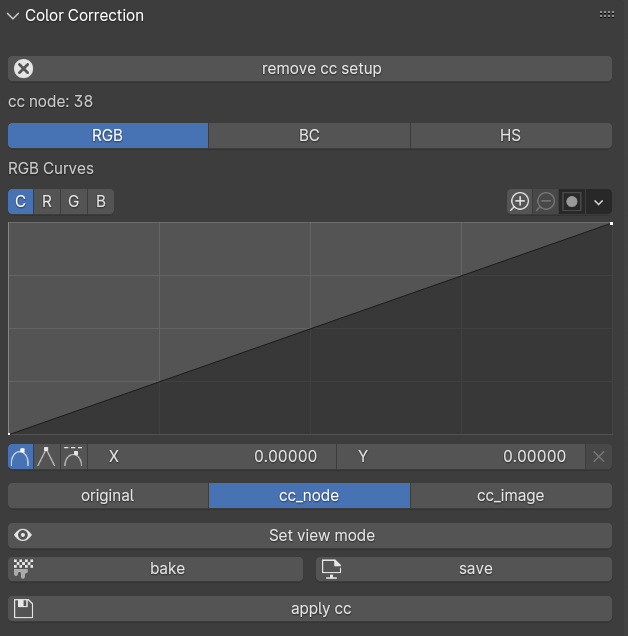Select the cc_node view option

click(309, 496)
